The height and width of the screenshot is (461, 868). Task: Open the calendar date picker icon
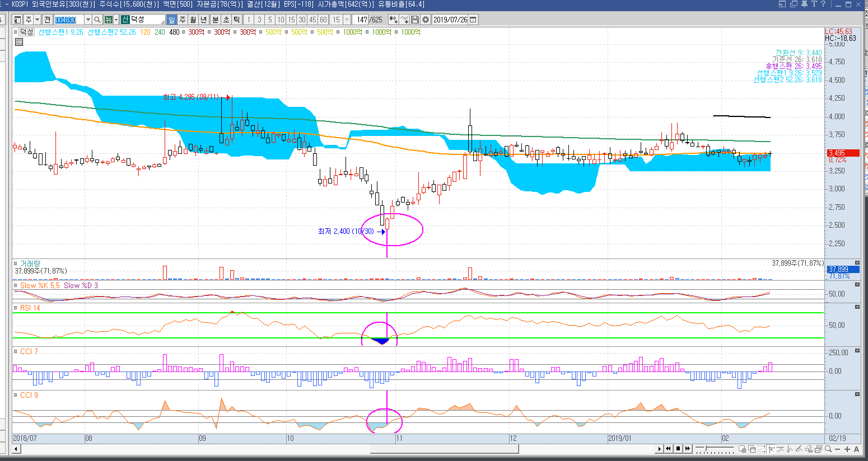[x=473, y=20]
